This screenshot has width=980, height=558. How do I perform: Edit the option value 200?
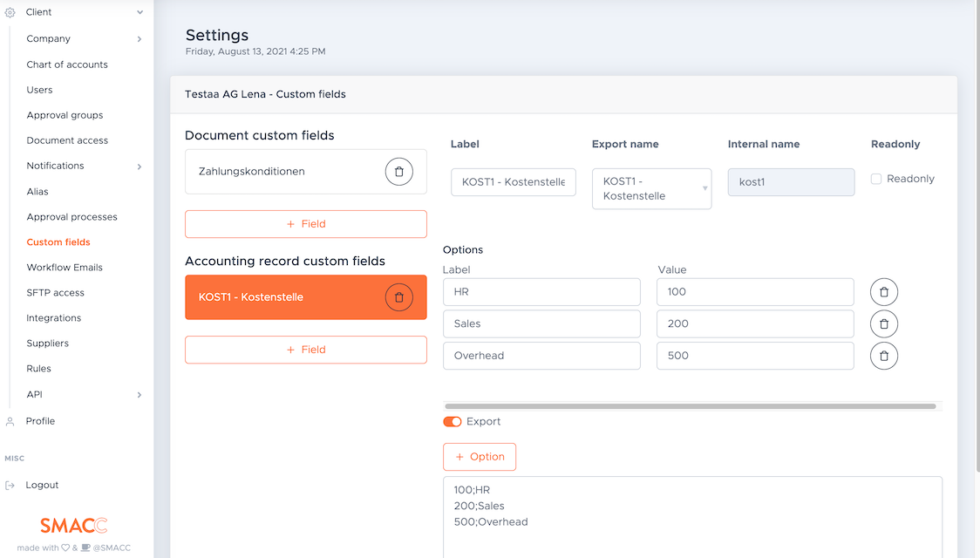(755, 323)
